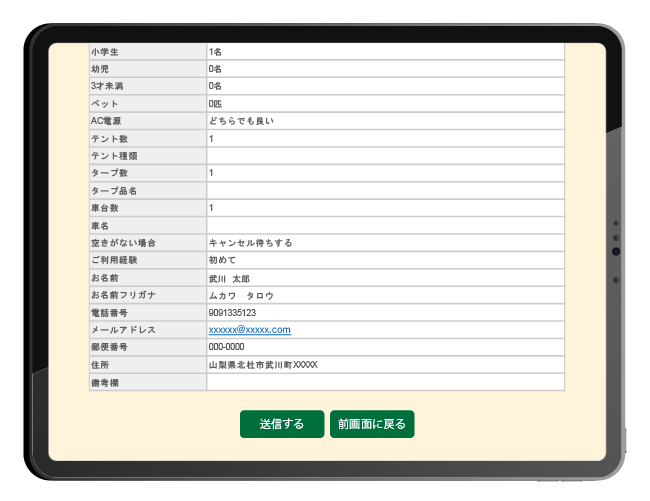This screenshot has height=501, width=650.
Task: Click the 車台数 row label
Action: tap(104, 208)
